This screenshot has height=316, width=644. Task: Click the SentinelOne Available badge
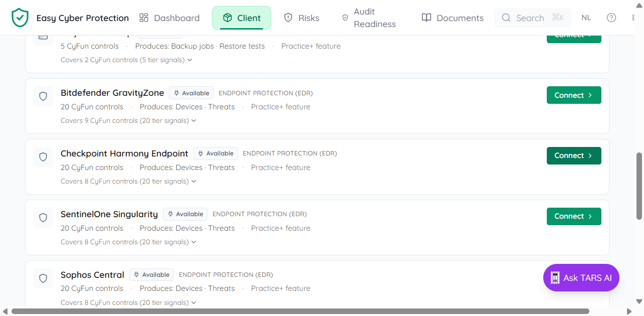point(185,214)
